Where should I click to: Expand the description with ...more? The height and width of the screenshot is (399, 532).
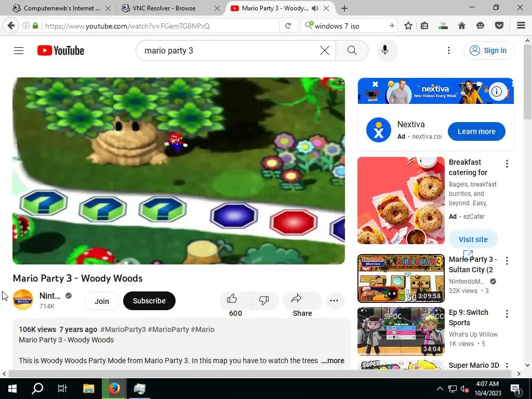tap(332, 361)
